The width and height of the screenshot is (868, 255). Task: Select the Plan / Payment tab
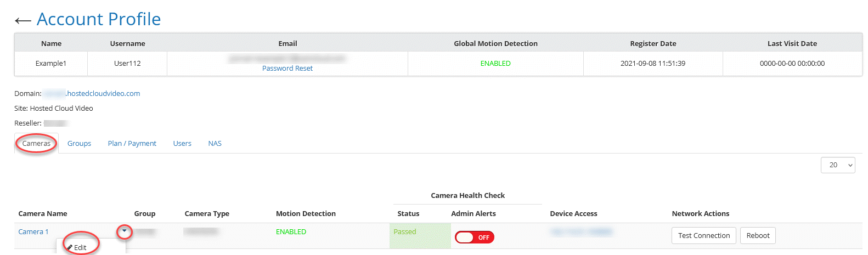pos(132,144)
